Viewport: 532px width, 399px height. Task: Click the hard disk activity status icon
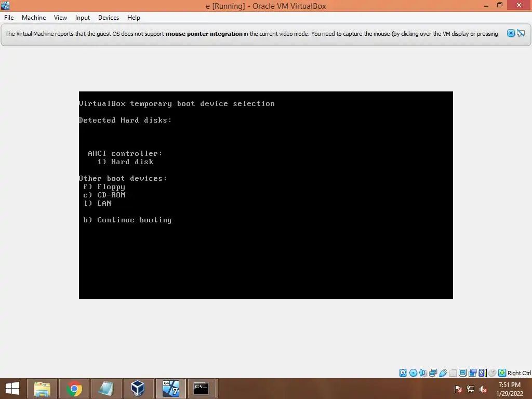click(x=403, y=373)
